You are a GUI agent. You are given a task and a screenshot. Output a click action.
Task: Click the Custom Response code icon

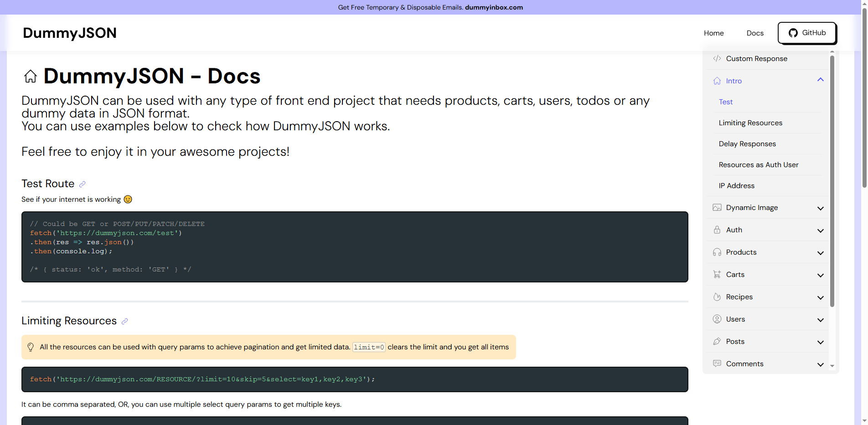[717, 58]
